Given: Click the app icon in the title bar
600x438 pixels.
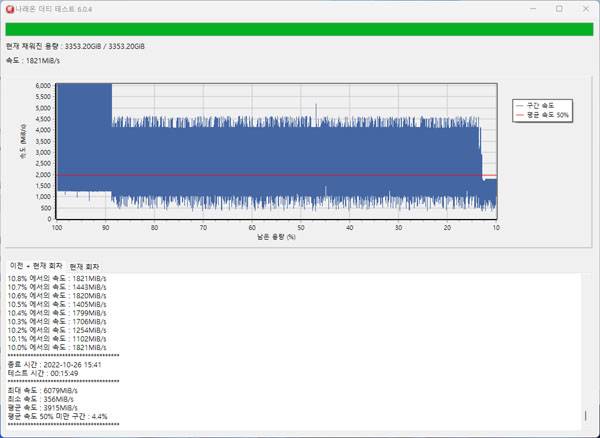Looking at the screenshot, I should (x=9, y=8).
